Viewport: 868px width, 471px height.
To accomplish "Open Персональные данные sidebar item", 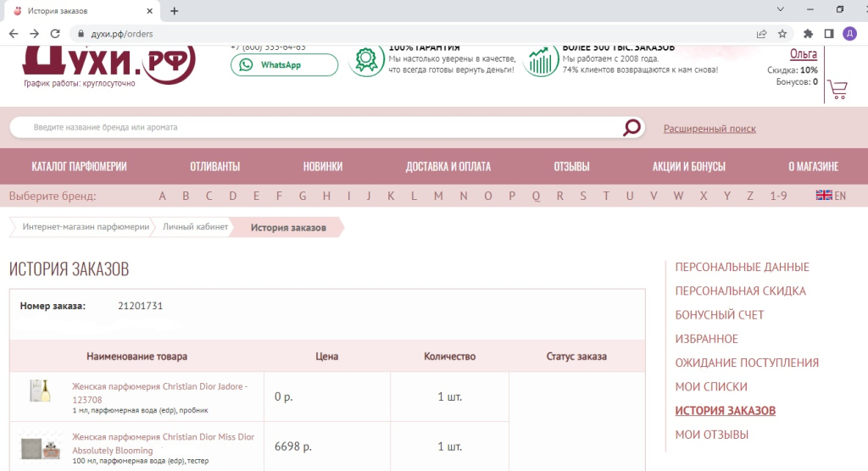I will click(x=742, y=268).
